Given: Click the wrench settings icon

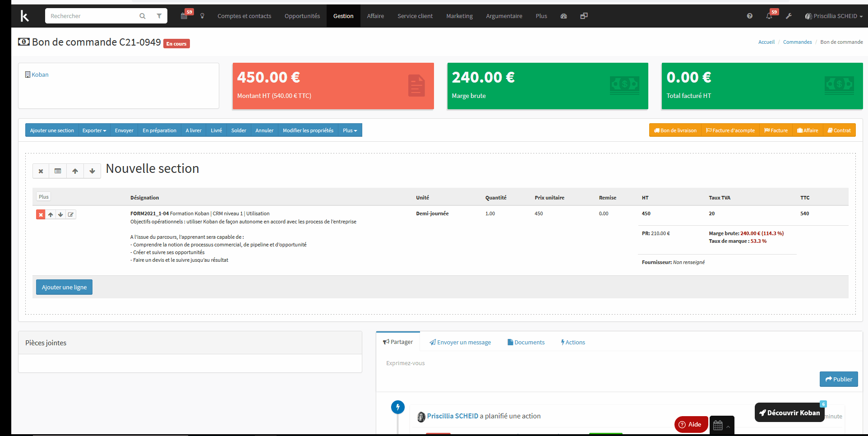Looking at the screenshot, I should [789, 16].
